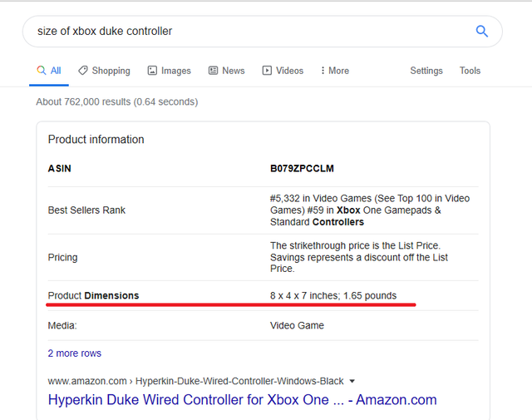Click the ASIN value B079ZPCCLM

(x=302, y=169)
